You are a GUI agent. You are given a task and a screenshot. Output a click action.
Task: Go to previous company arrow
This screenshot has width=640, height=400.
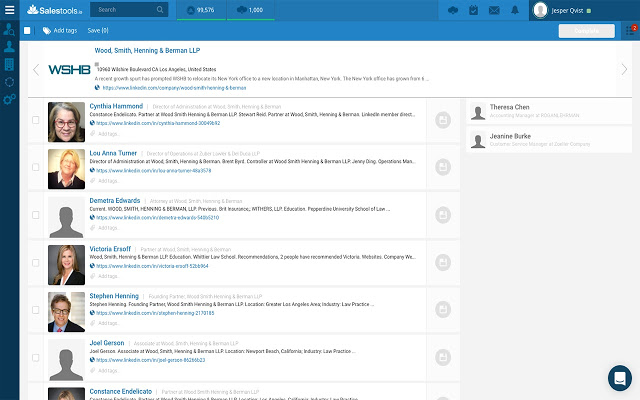[x=36, y=70]
